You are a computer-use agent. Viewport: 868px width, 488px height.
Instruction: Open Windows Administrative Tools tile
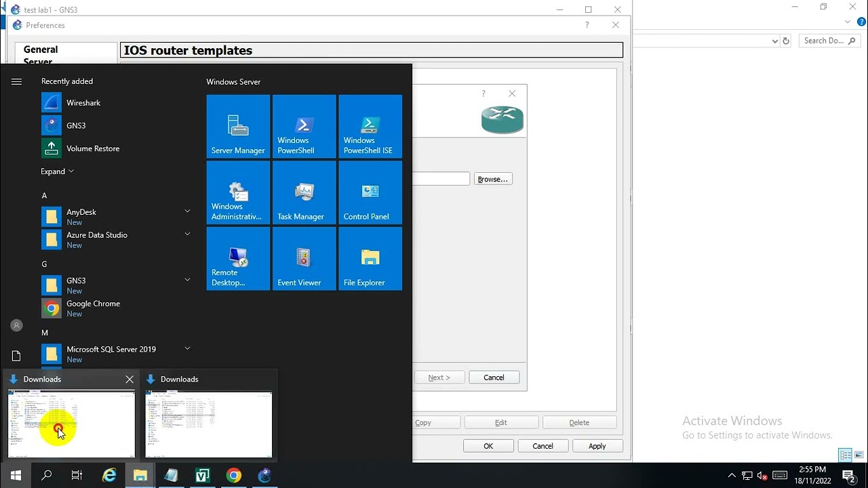tap(238, 192)
